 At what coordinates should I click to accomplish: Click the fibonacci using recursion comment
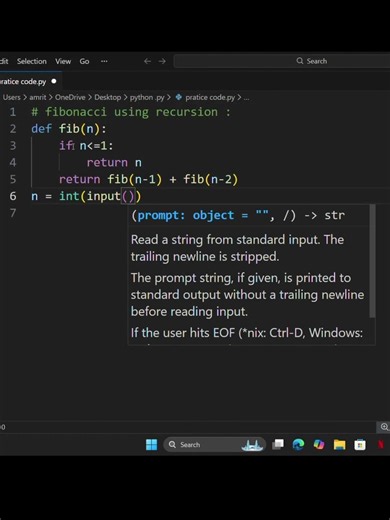pyautogui.click(x=131, y=112)
